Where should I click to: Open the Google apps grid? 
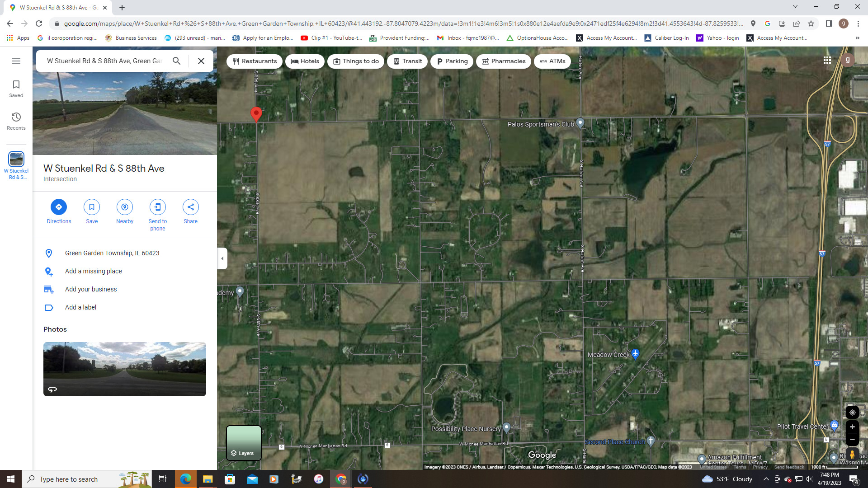[x=827, y=60]
